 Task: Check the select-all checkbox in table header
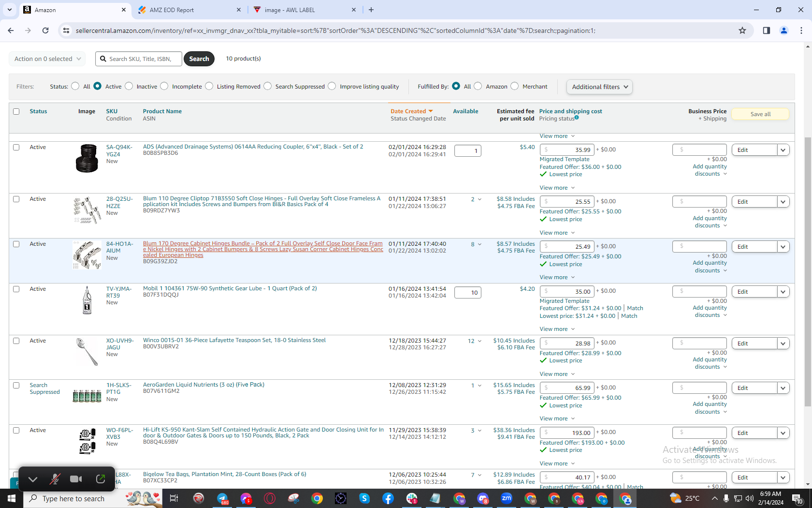point(16,111)
